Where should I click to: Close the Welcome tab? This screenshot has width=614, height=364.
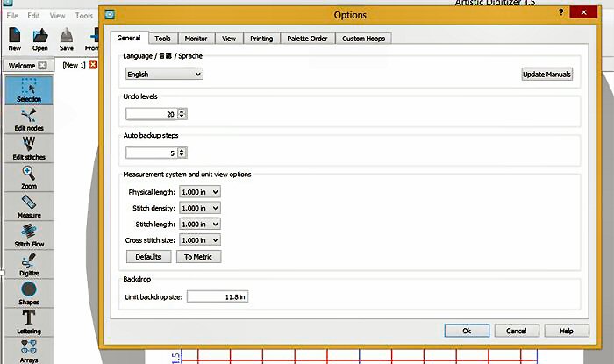pyautogui.click(x=42, y=66)
